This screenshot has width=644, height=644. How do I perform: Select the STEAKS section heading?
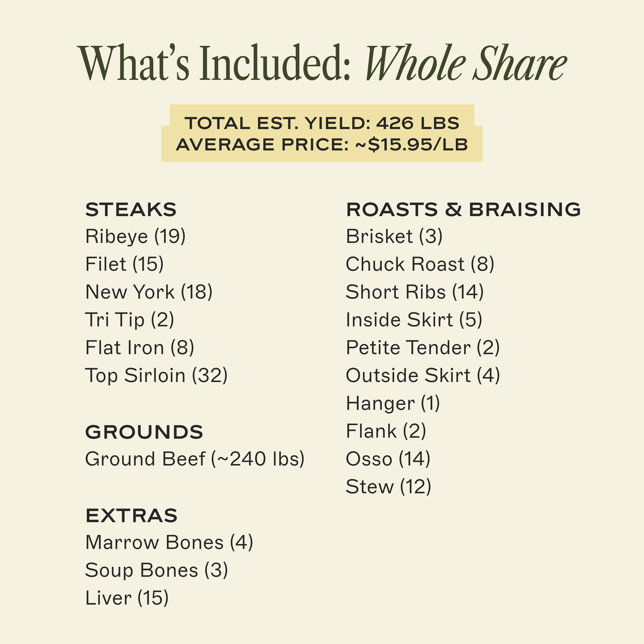(x=131, y=210)
